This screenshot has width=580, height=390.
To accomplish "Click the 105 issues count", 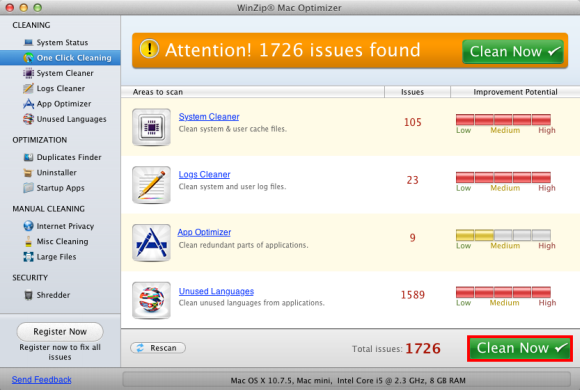I will pyautogui.click(x=412, y=122).
